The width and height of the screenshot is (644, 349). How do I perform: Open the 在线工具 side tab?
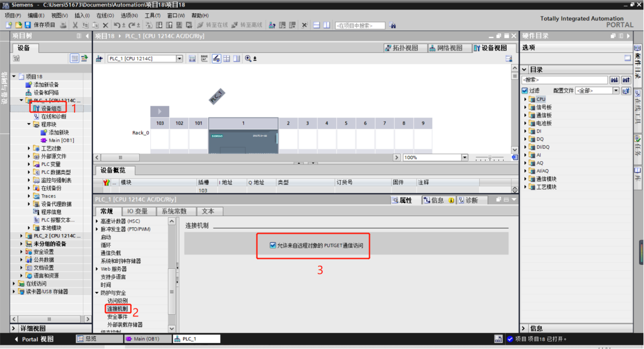tap(638, 109)
